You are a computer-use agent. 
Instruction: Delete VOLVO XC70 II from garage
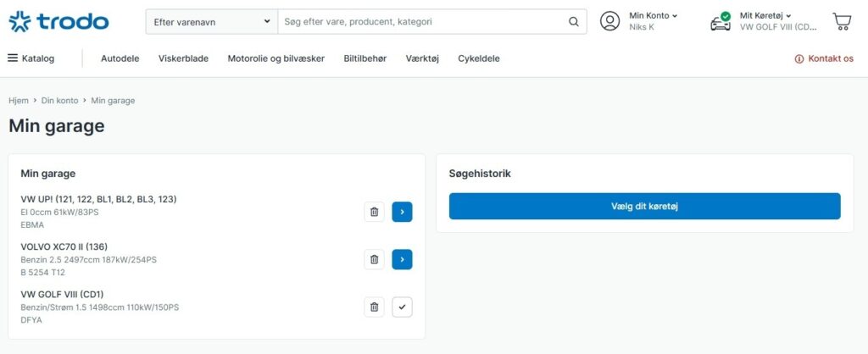pos(374,259)
